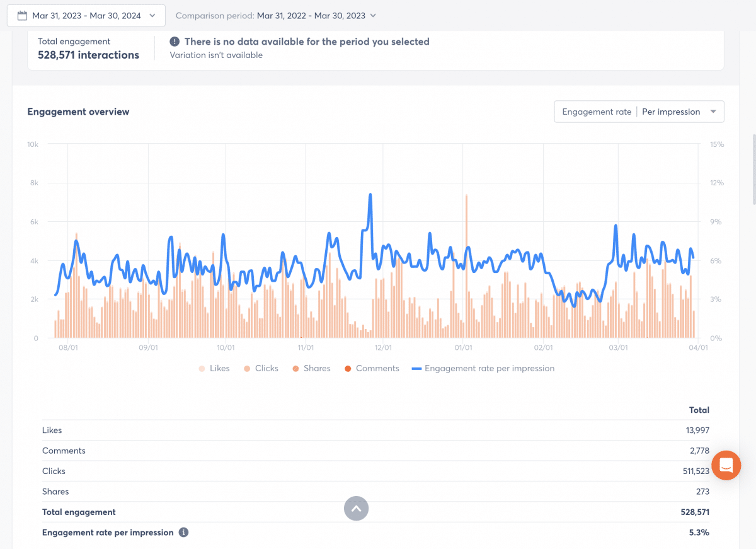The height and width of the screenshot is (549, 756).
Task: Open the orange chat support widget
Action: point(726,466)
